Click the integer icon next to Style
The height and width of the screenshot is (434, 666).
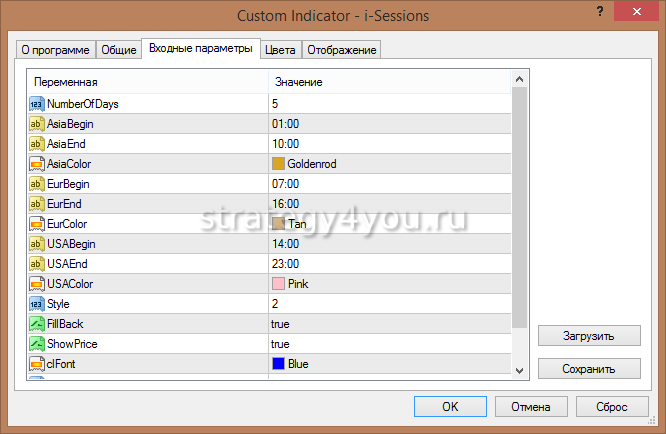[x=37, y=304]
